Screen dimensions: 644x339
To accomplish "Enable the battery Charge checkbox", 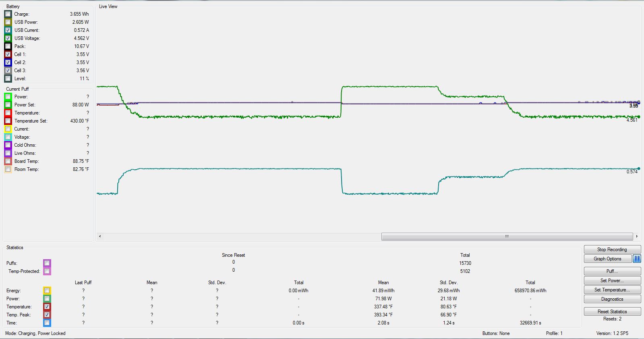I will click(8, 14).
